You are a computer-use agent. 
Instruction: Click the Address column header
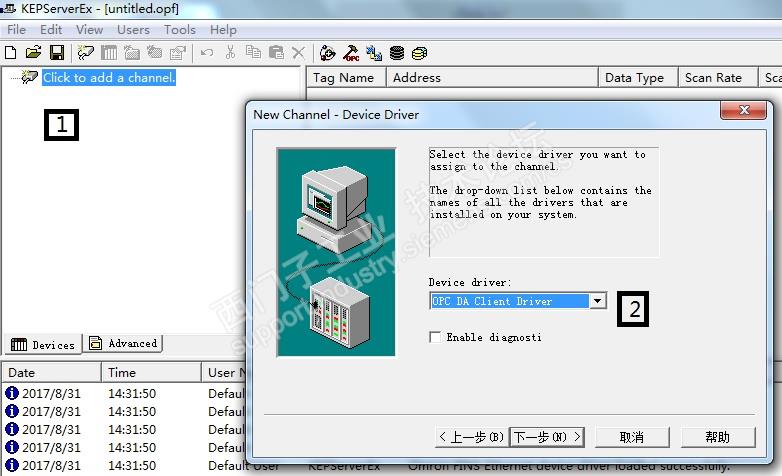(x=492, y=77)
